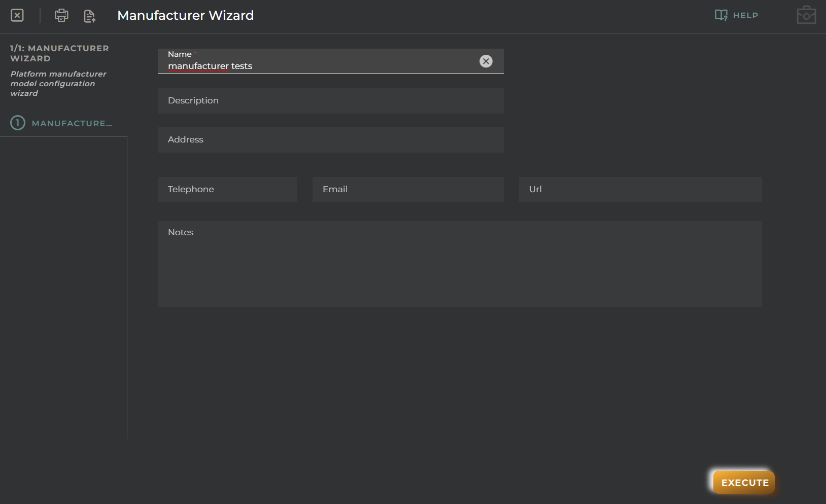Screen dimensions: 826x504
Task: Open the MANUFACTURE... step label in the sidebar
Action: tap(72, 124)
